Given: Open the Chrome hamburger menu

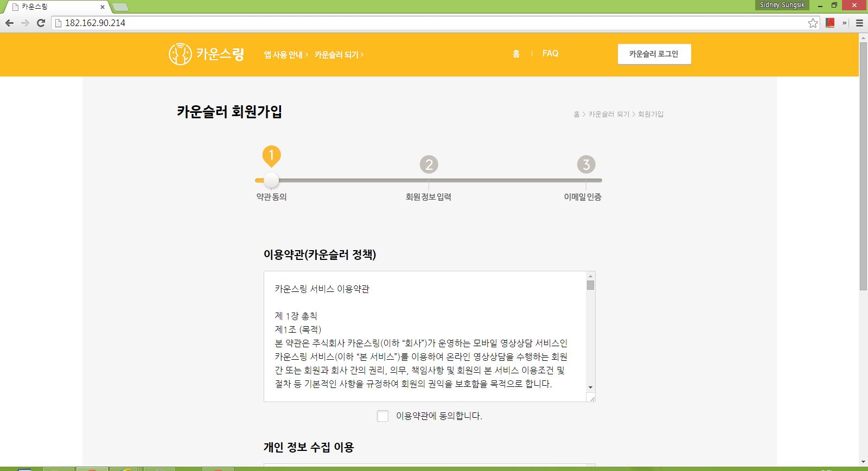Looking at the screenshot, I should click(x=859, y=23).
